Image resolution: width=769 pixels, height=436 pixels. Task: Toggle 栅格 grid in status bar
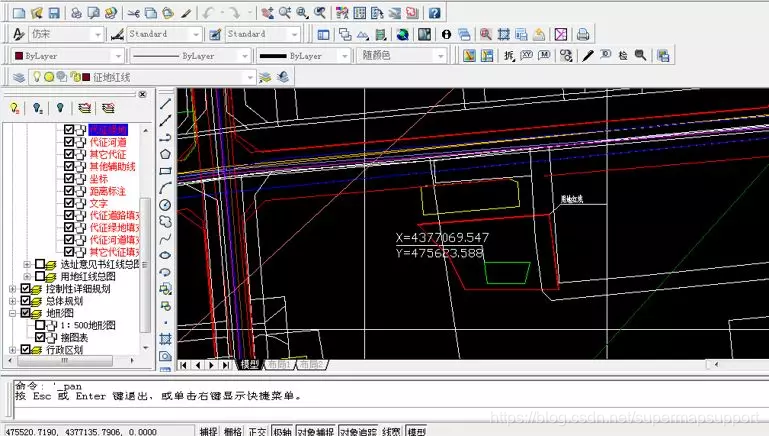(x=233, y=431)
